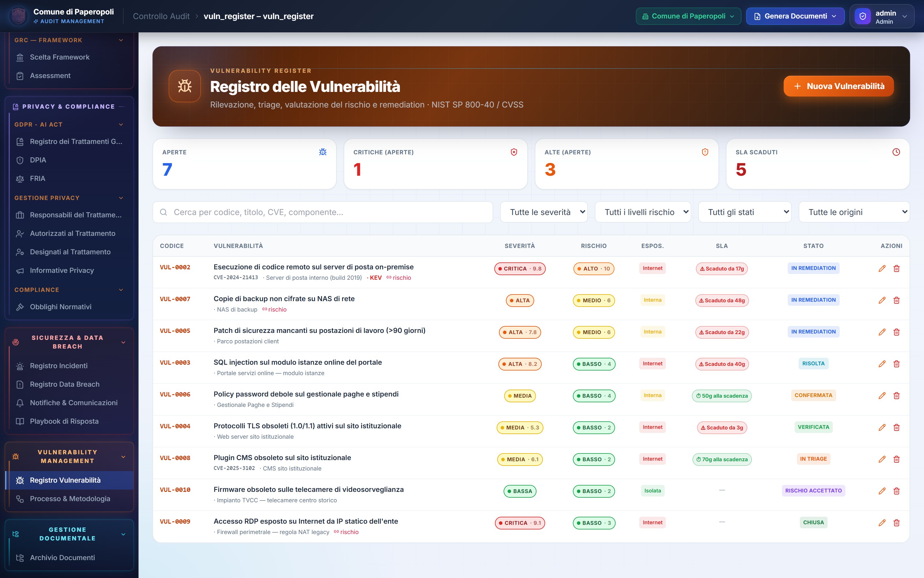The width and height of the screenshot is (924, 578).
Task: Open the Tutte le severità filter
Action: pyautogui.click(x=544, y=212)
